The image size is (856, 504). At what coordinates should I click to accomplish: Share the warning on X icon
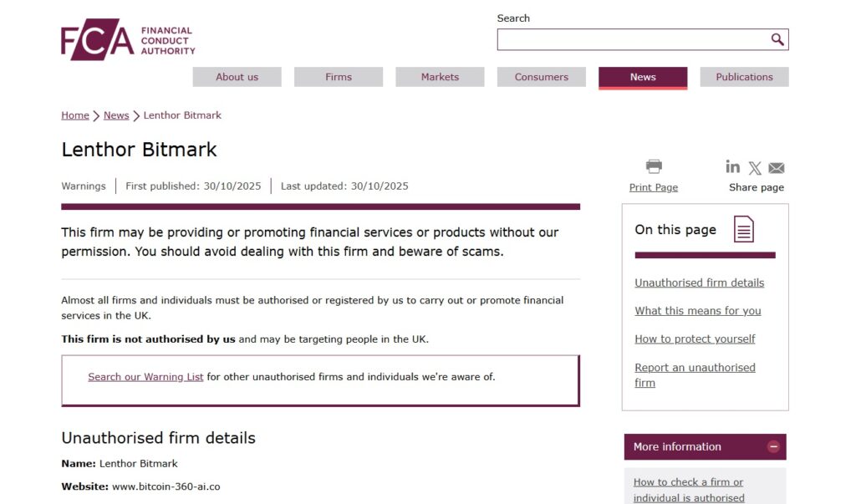[754, 167]
